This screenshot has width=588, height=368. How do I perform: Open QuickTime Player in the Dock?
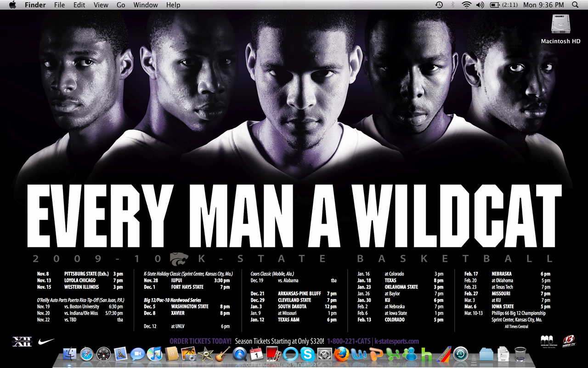tap(239, 354)
